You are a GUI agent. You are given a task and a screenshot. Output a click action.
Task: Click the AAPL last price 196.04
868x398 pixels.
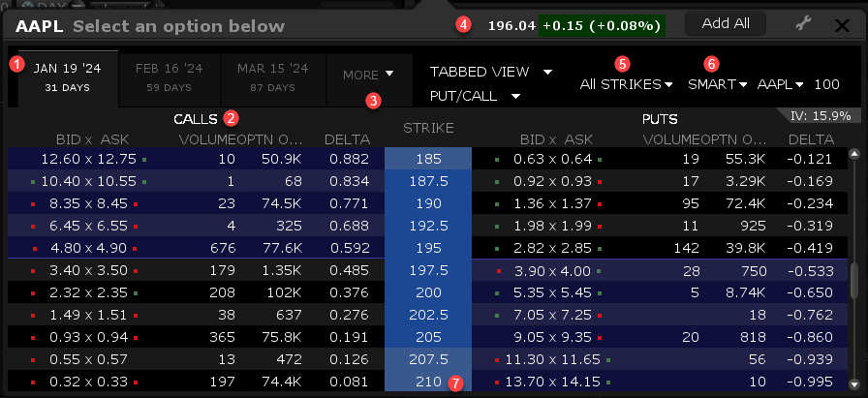511,25
